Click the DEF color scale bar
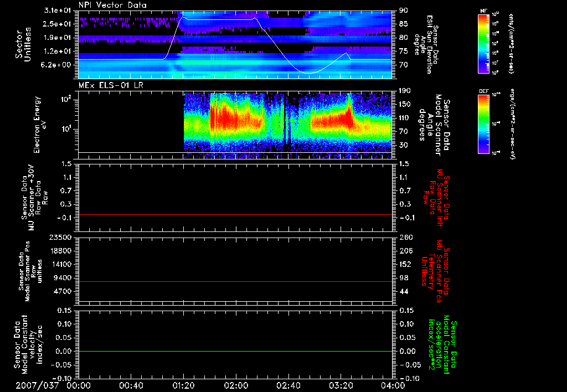This screenshot has width=567, height=392. tap(484, 124)
